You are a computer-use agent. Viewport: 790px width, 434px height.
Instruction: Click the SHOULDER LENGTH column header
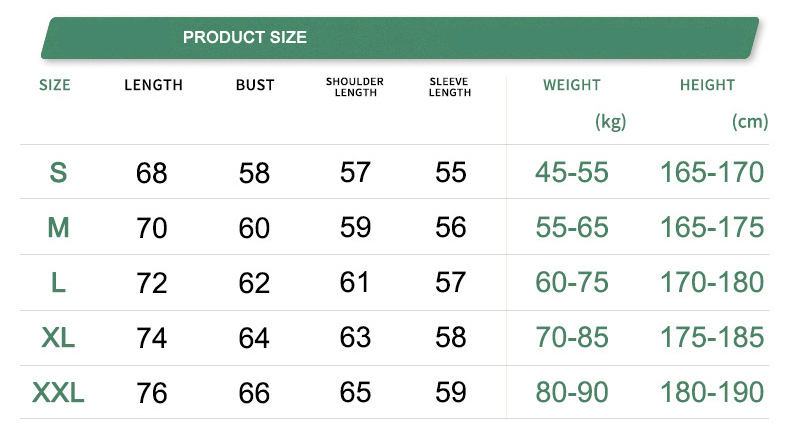pyautogui.click(x=355, y=87)
